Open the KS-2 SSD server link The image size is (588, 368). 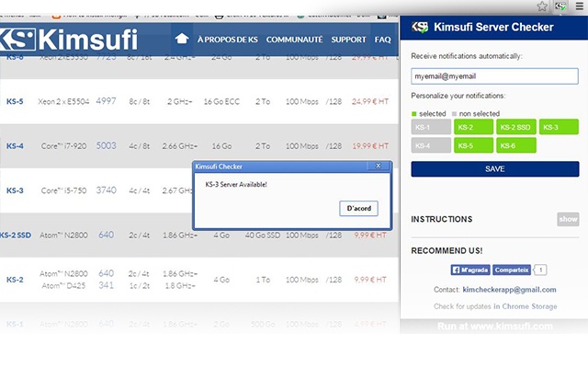[16, 236]
